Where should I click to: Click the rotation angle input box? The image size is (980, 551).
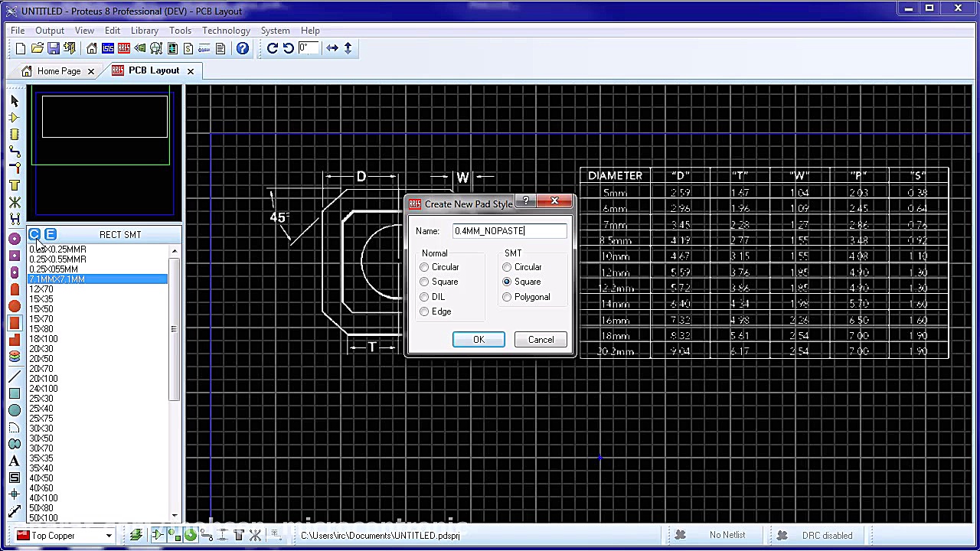tap(309, 48)
